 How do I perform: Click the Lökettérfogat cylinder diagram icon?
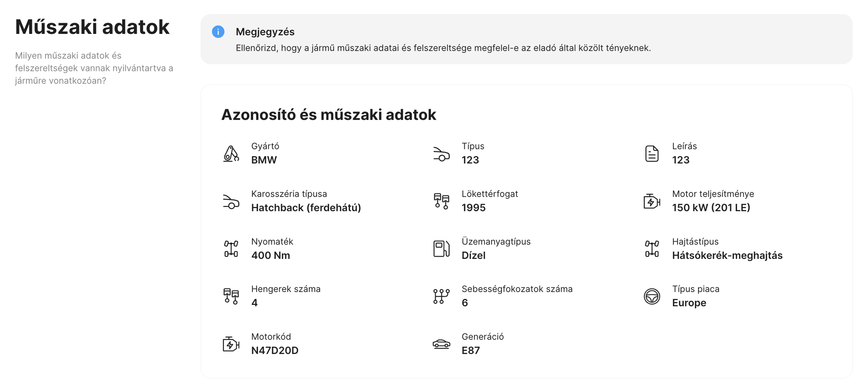pos(441,201)
